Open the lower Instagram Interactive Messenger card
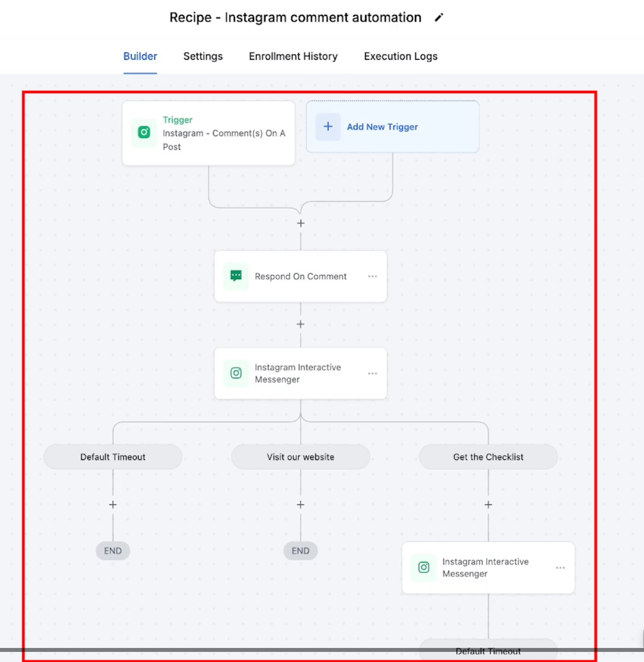 488,568
